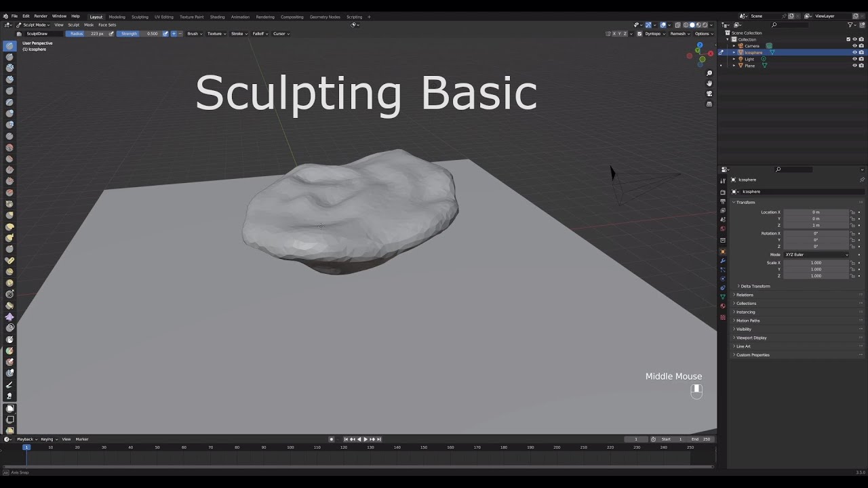Click the pin icon in the Icosphere properties header

tap(862, 180)
